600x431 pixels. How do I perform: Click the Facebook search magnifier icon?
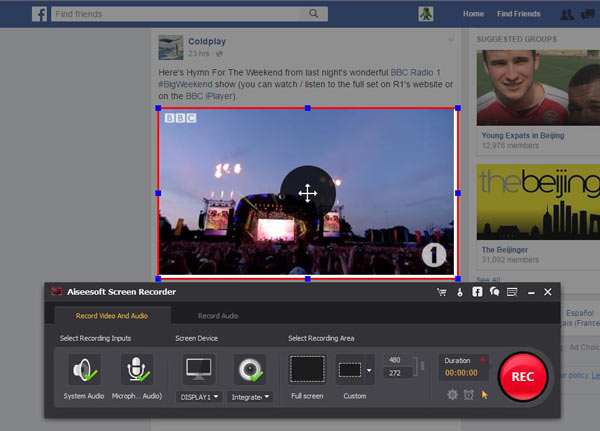pyautogui.click(x=313, y=14)
